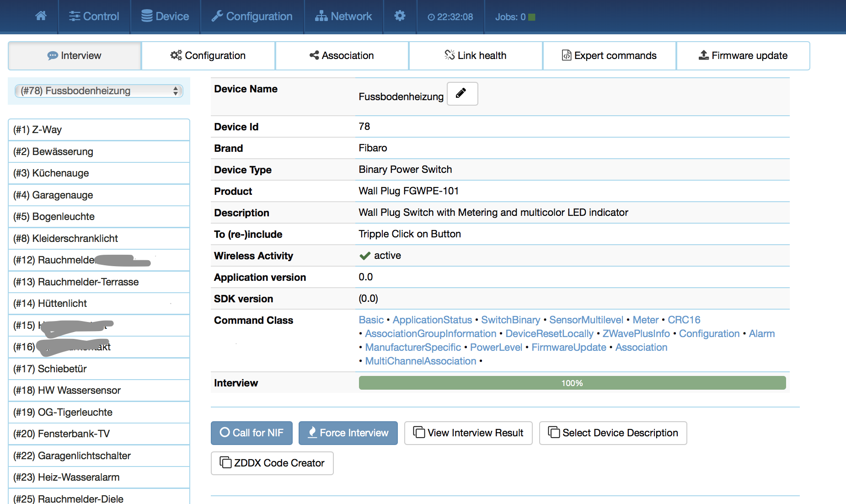This screenshot has height=504, width=846.
Task: Select Küchenauge in the device list
Action: click(99, 173)
